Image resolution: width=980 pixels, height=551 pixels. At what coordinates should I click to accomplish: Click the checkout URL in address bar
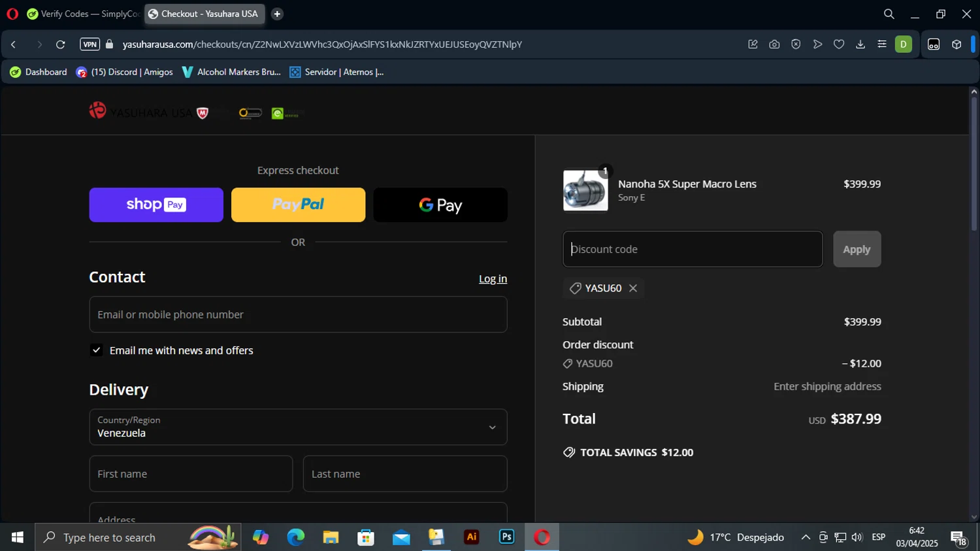322,44
